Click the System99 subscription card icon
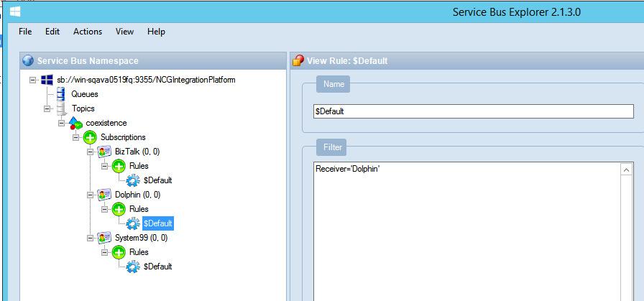Image resolution: width=644 pixels, height=301 pixels. point(104,238)
